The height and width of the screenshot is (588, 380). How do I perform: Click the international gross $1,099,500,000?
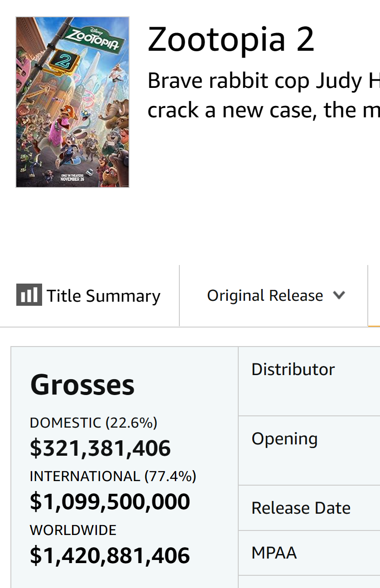click(110, 502)
